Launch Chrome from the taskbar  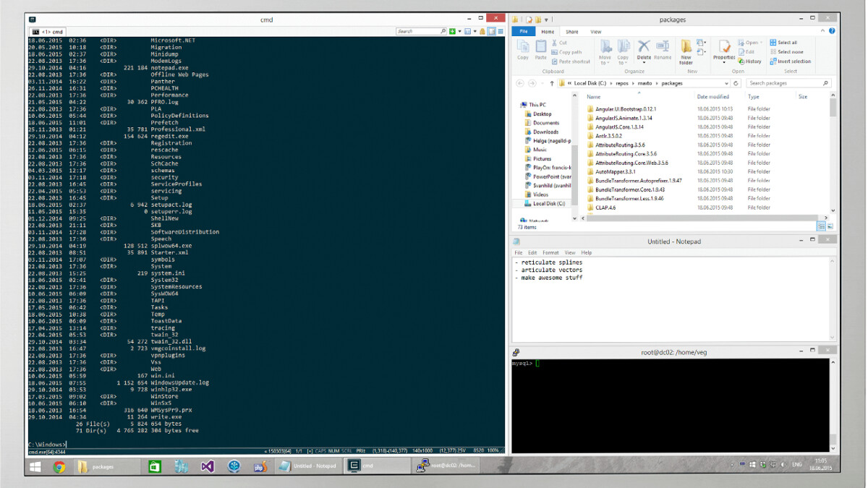pos(58,466)
